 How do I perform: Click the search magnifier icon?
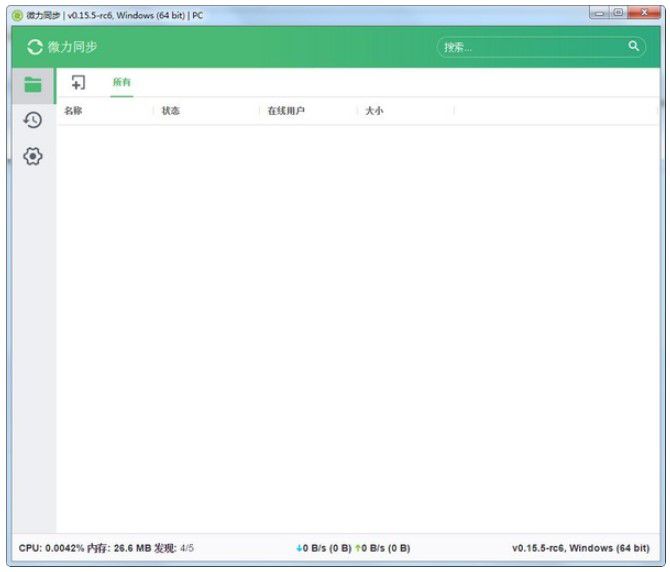(633, 46)
